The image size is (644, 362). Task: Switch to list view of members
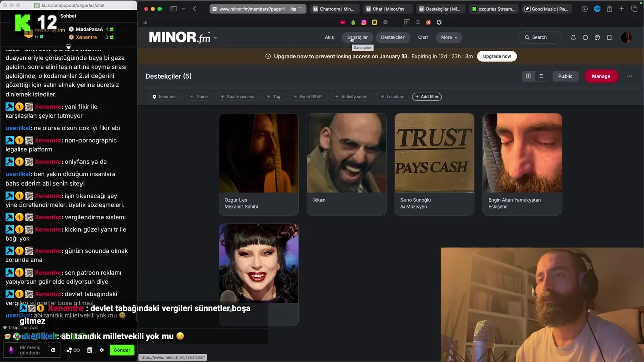pyautogui.click(x=541, y=76)
